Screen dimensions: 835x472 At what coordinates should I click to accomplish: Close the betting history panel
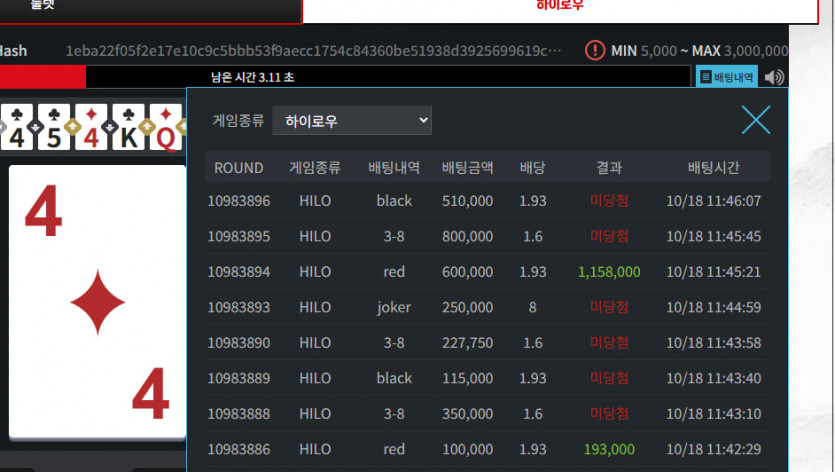pos(756,120)
